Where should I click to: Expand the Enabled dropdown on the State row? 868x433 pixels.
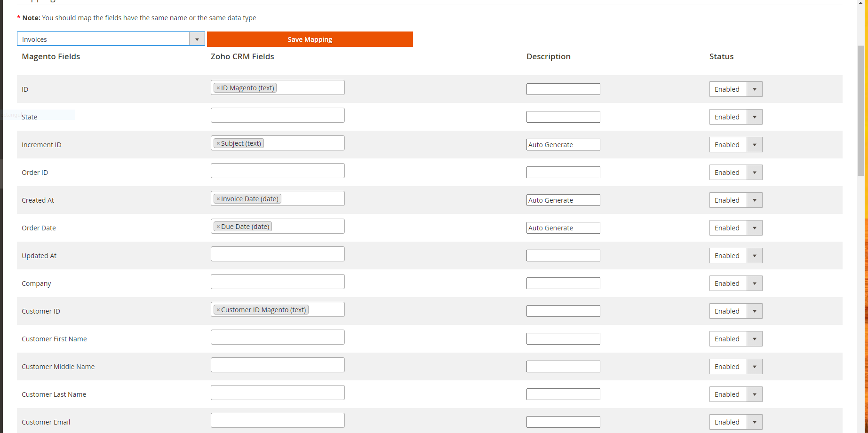754,117
